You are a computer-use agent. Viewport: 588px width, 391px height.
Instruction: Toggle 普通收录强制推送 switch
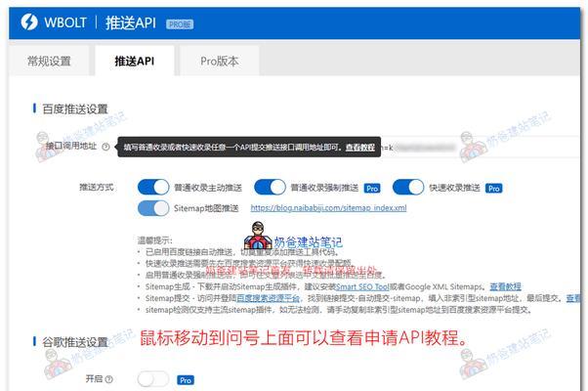(x=270, y=188)
